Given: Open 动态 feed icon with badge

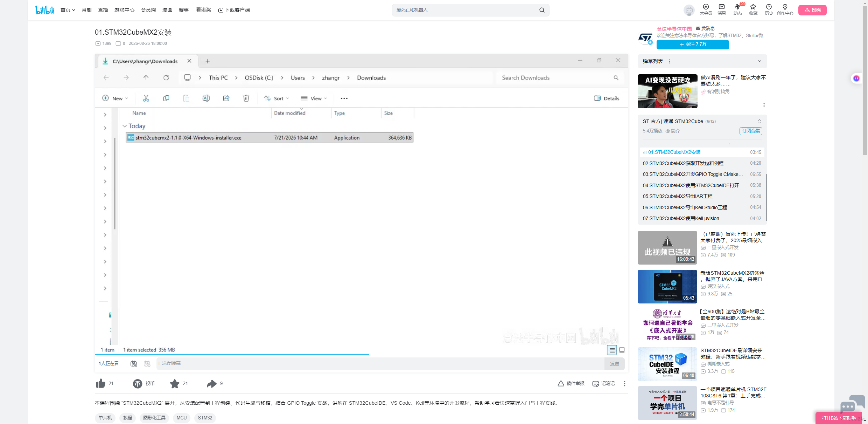Looking at the screenshot, I should pos(737,9).
